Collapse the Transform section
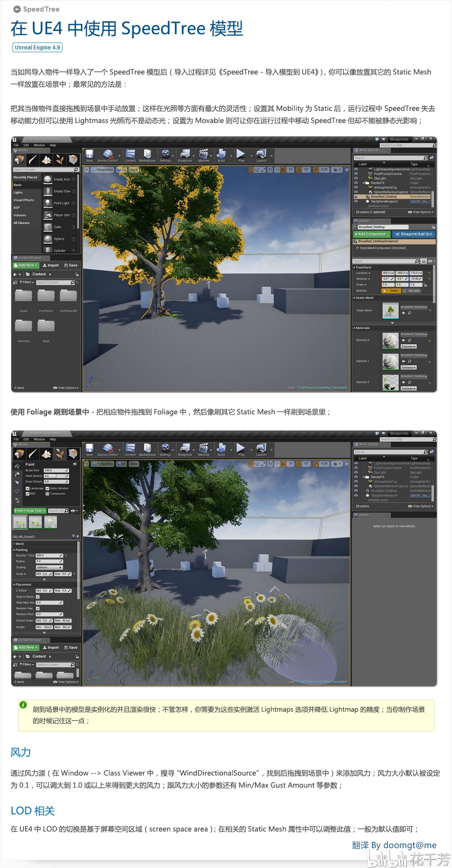Image resolution: width=452 pixels, height=868 pixels. (x=354, y=267)
